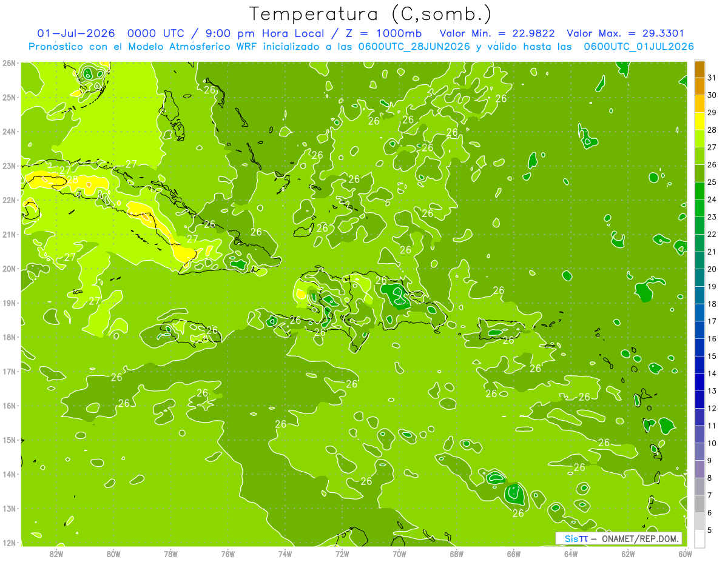The height and width of the screenshot is (562, 728).
Task: Click the dark blue legend band between 13 and 14
Action: point(699,382)
